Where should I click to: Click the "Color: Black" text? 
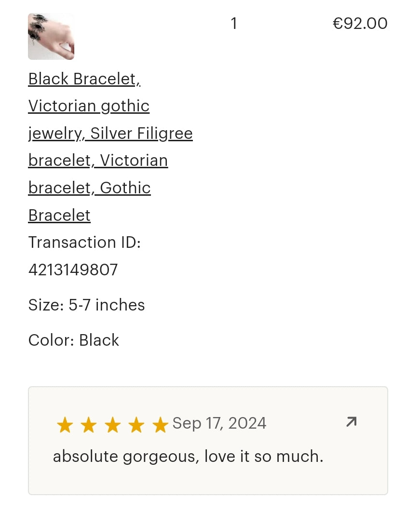pyautogui.click(x=73, y=340)
